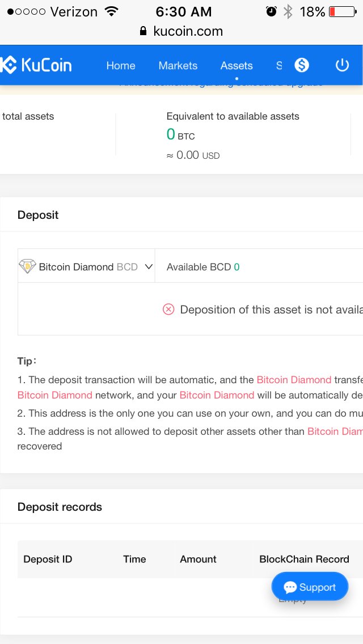Expand the Bitcoin Diamond BCD coin dropdown
The width and height of the screenshot is (363, 644).
86,266
